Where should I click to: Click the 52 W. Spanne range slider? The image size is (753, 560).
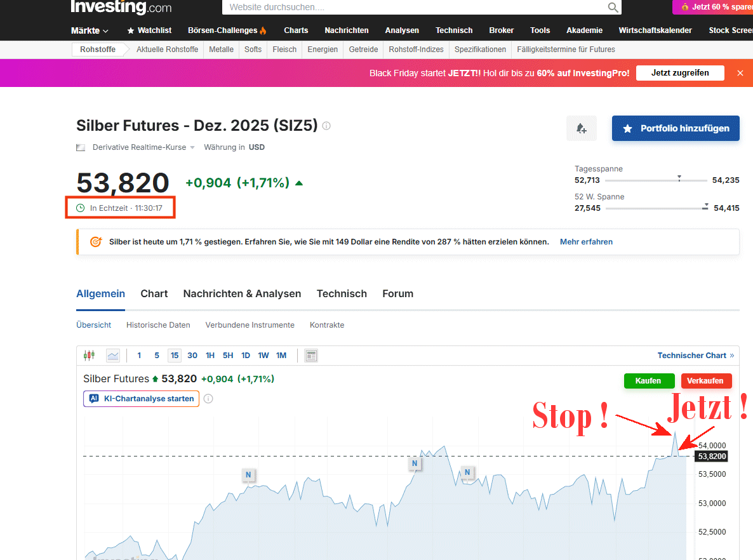coord(656,208)
